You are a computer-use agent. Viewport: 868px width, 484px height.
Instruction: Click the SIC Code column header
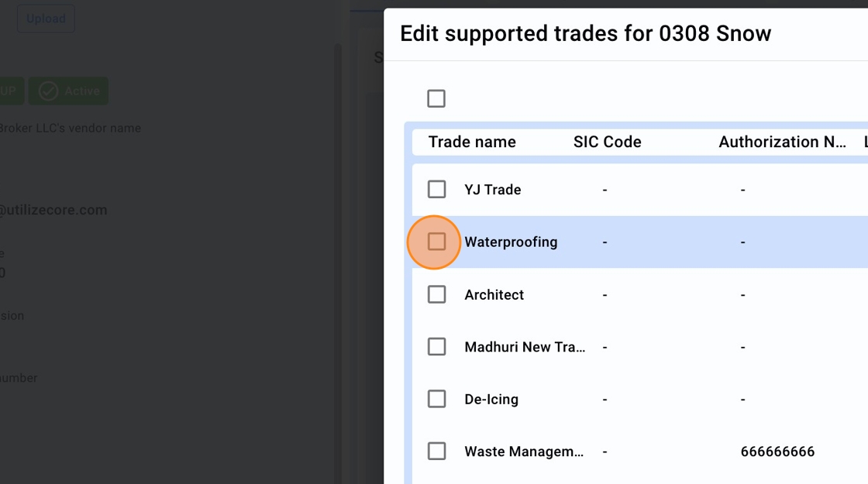click(607, 142)
